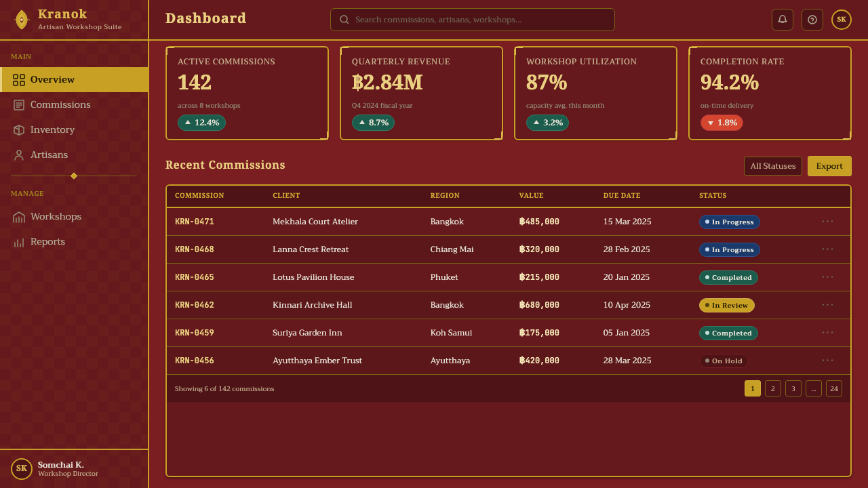Click the Client column header
This screenshot has width=868, height=488.
click(286, 196)
